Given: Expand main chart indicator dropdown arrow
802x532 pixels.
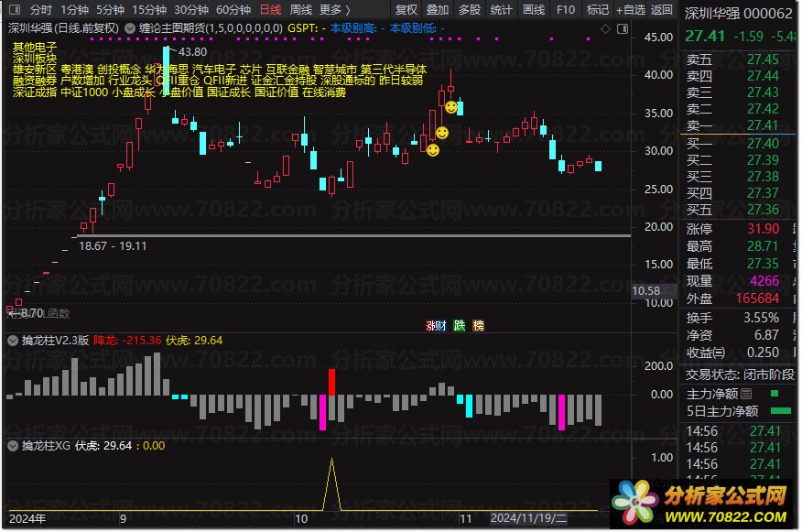Looking at the screenshot, I should pos(130,28).
